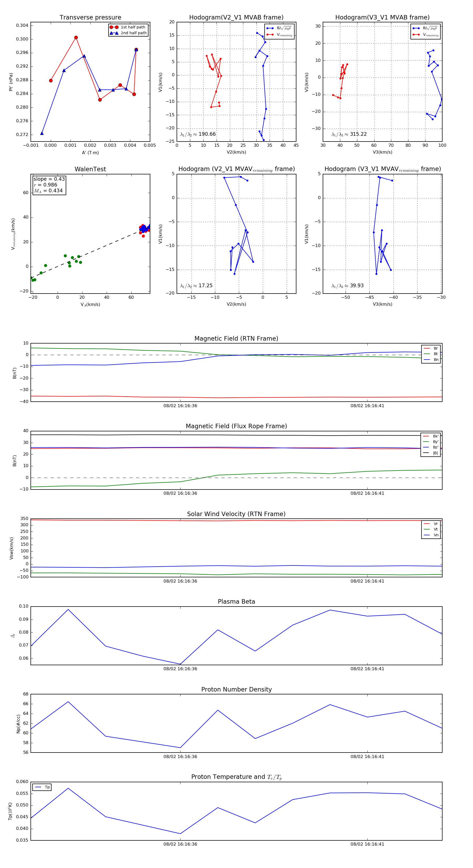Select the |B| legend entry
473x868 pixels.
431,453
